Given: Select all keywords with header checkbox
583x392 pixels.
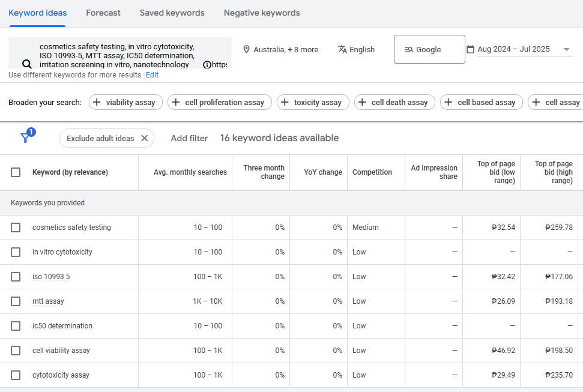Looking at the screenshot, I should (16, 172).
